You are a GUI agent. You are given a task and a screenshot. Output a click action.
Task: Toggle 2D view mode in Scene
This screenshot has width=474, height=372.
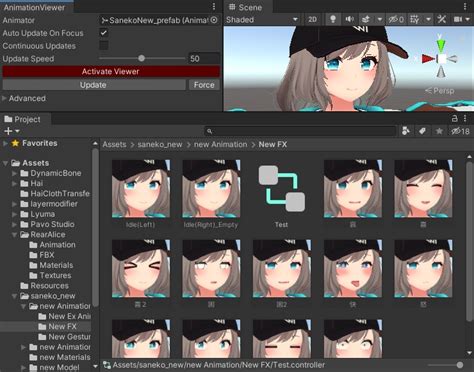(312, 20)
